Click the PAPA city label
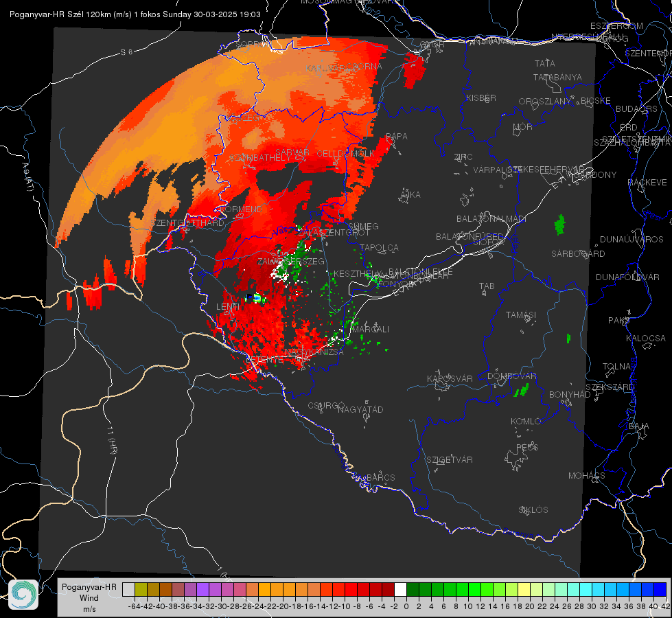 tap(397, 136)
